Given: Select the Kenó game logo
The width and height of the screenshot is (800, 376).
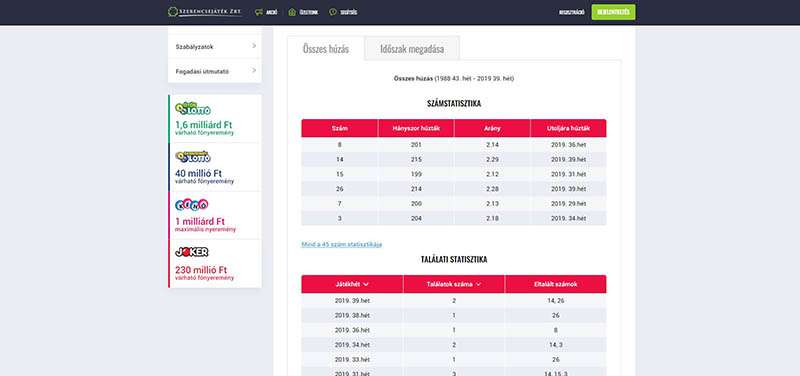Looking at the screenshot, I should 191,205.
